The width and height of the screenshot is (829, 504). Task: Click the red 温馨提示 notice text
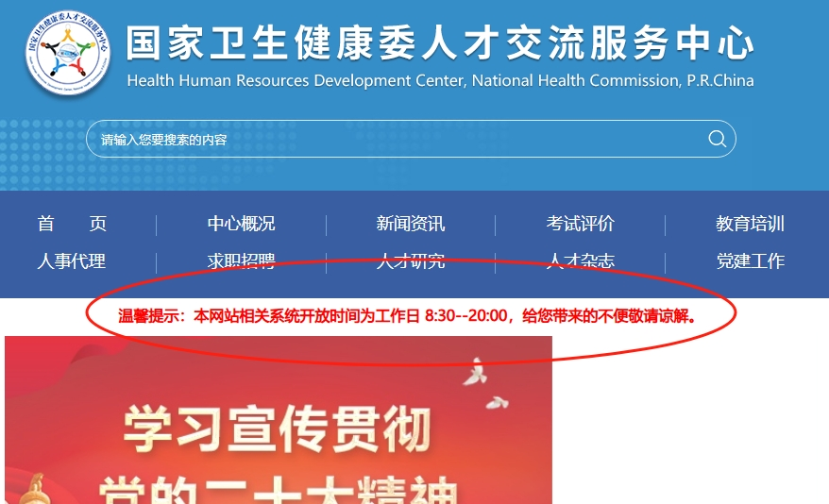tap(408, 316)
